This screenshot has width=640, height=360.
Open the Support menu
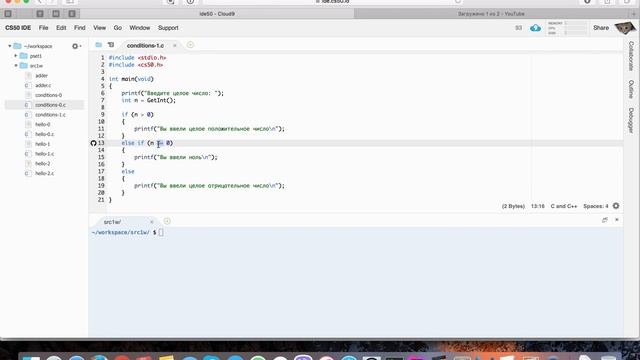click(168, 28)
